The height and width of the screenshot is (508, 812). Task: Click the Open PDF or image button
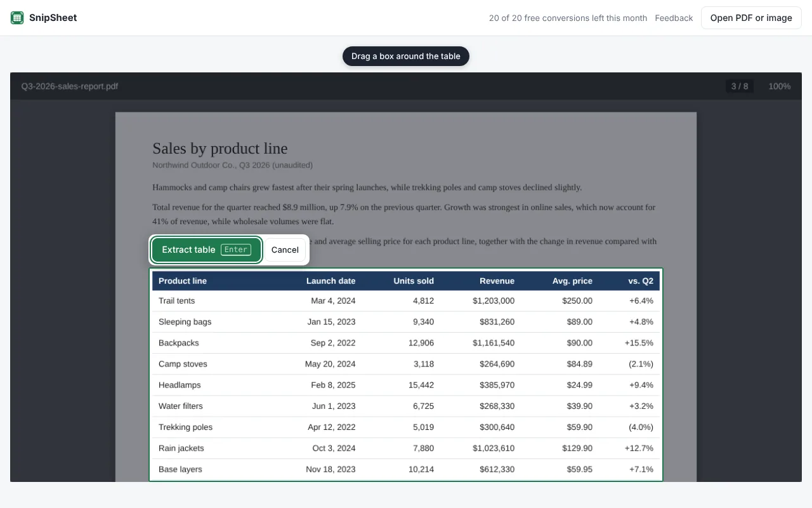[x=751, y=18]
